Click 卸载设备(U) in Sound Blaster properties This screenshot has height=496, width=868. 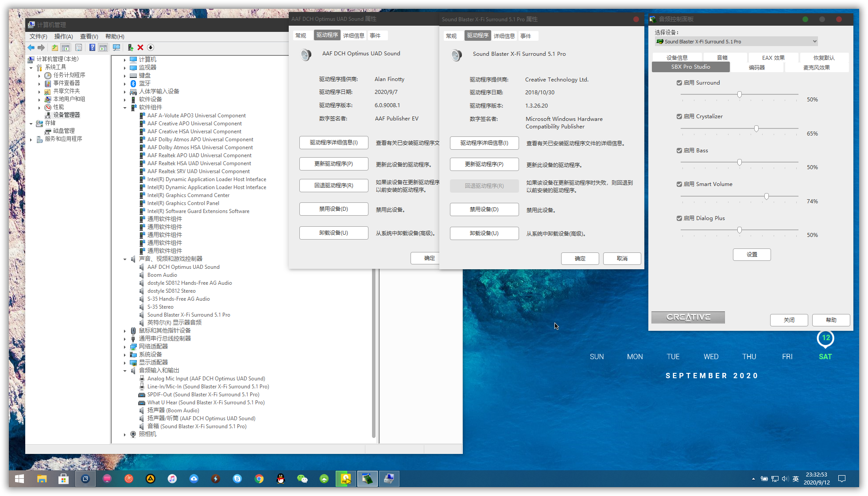484,233
